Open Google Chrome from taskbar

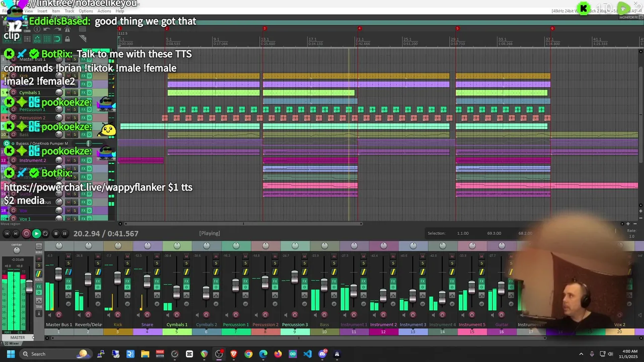[x=249, y=354]
